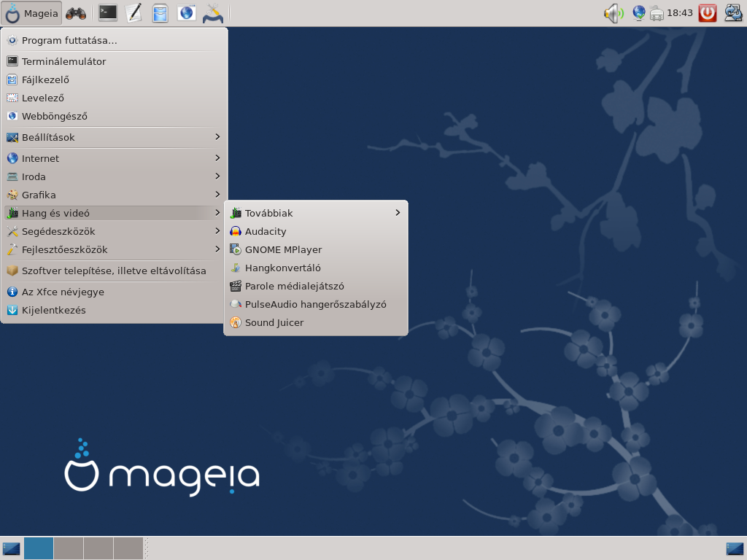Viewport: 747px width, 560px height.
Task: Click the red power logout button
Action: coord(708,13)
